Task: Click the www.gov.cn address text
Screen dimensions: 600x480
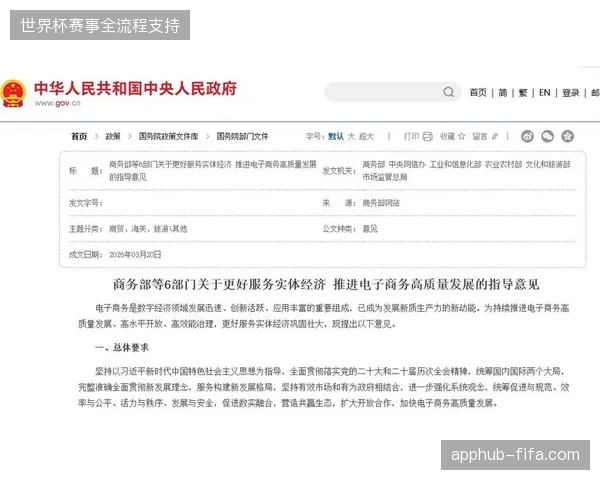Action: 57,103
